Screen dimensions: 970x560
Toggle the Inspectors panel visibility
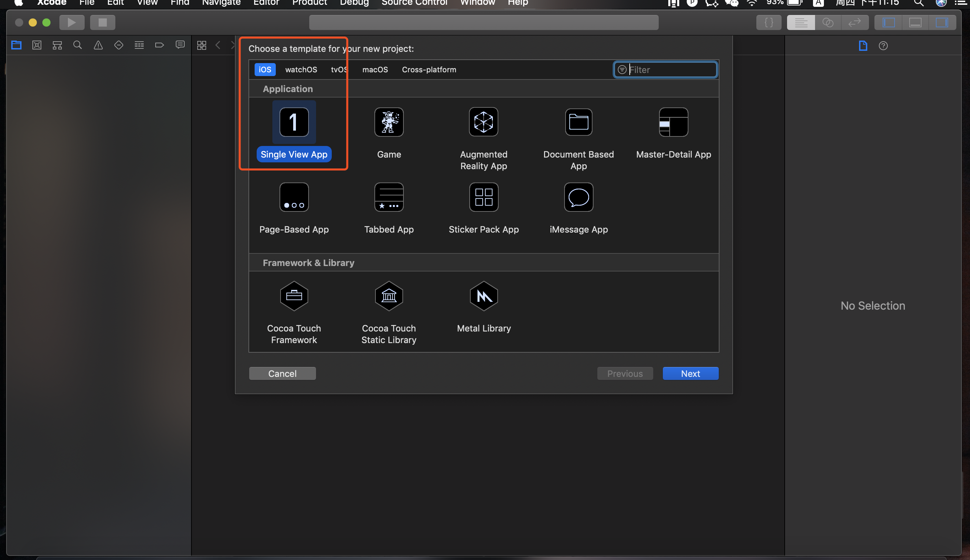click(x=942, y=22)
